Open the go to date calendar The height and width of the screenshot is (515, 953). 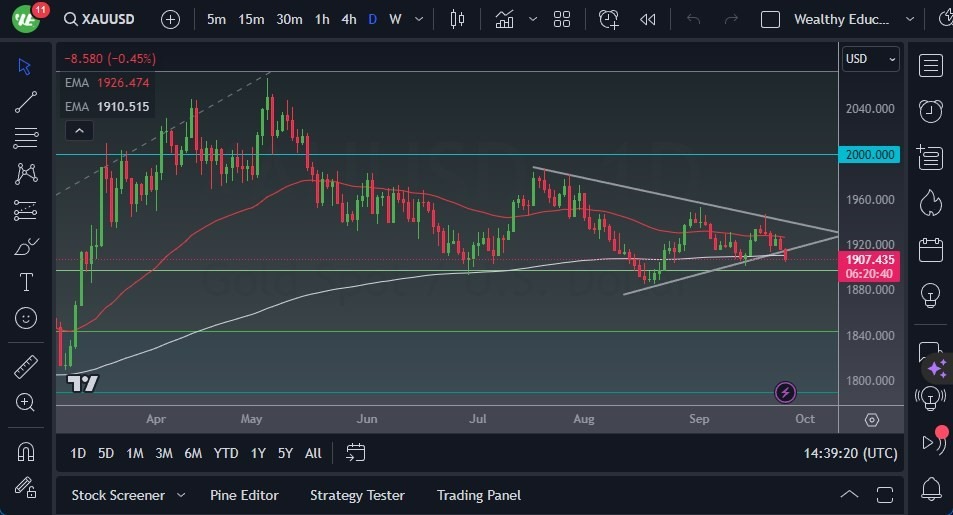pyautogui.click(x=356, y=453)
